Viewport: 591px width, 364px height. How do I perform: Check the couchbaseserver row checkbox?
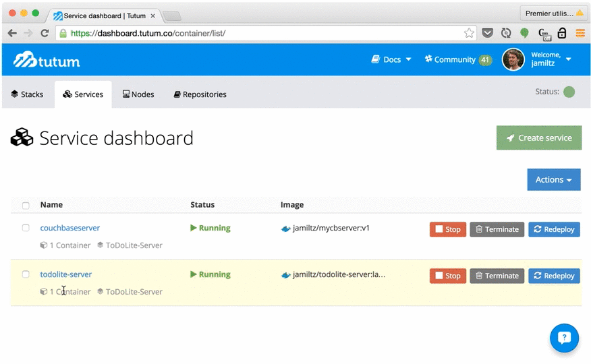point(26,228)
